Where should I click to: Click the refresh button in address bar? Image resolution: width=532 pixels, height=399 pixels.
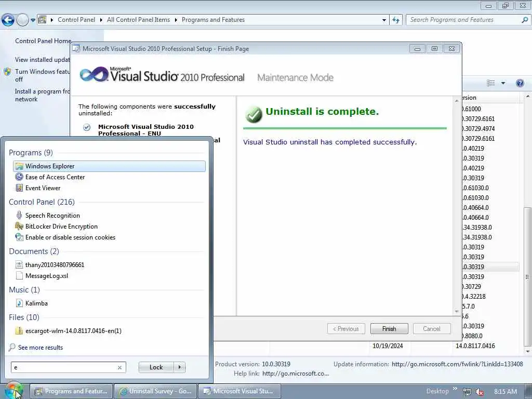396,20
